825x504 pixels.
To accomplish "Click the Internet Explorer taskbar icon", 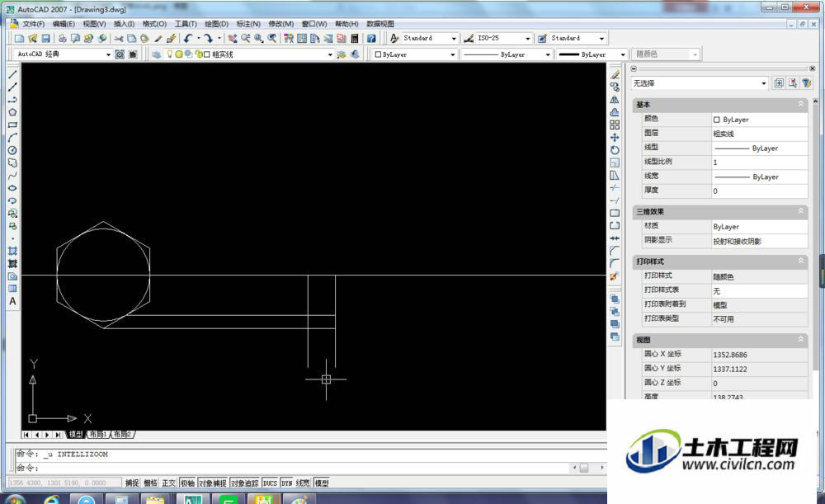I will click(x=51, y=499).
